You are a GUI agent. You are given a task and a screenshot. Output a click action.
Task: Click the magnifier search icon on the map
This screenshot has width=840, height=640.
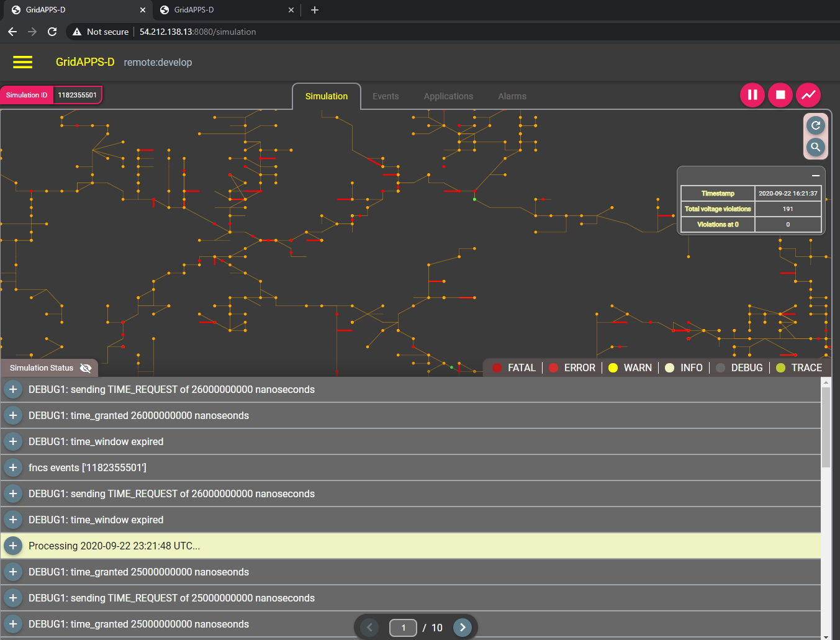pos(816,147)
